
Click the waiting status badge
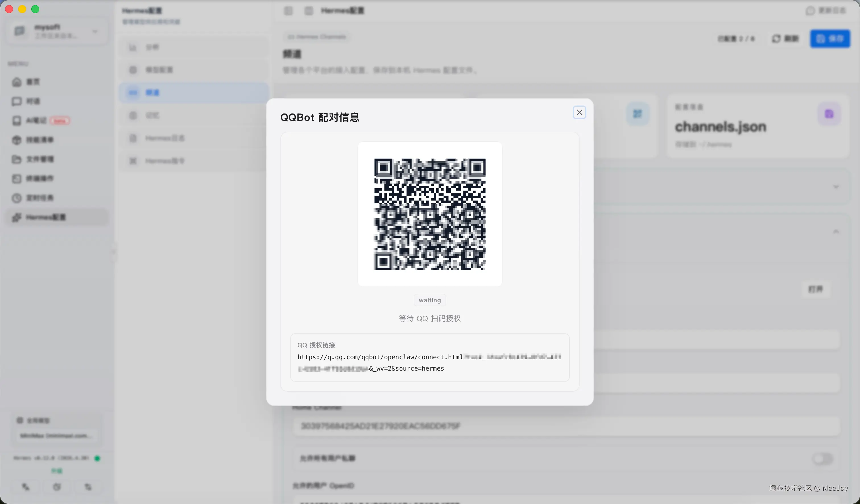coord(430,300)
